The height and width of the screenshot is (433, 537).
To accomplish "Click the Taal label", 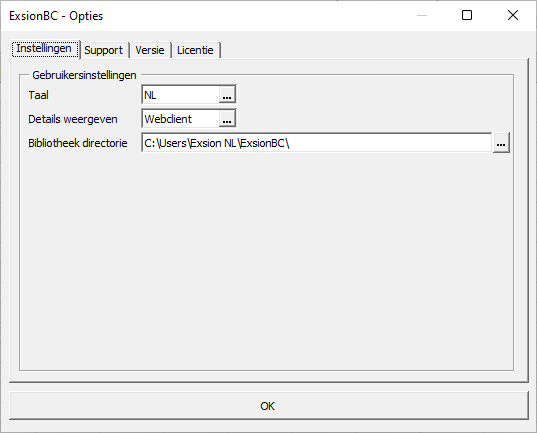I will pos(38,95).
